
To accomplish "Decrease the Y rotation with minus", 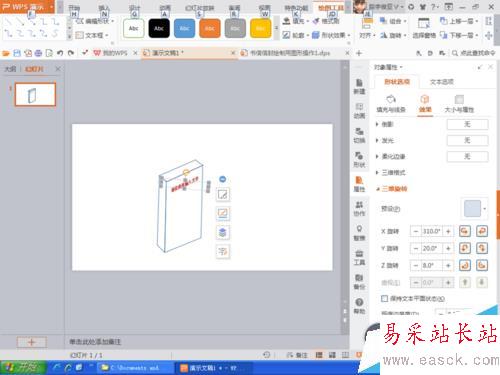I will coord(416,248).
